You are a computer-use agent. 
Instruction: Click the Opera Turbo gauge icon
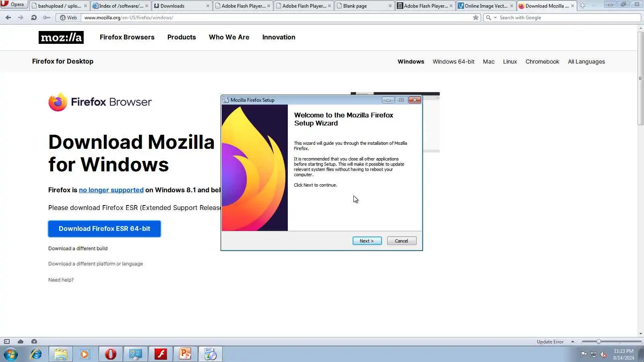tap(34, 341)
